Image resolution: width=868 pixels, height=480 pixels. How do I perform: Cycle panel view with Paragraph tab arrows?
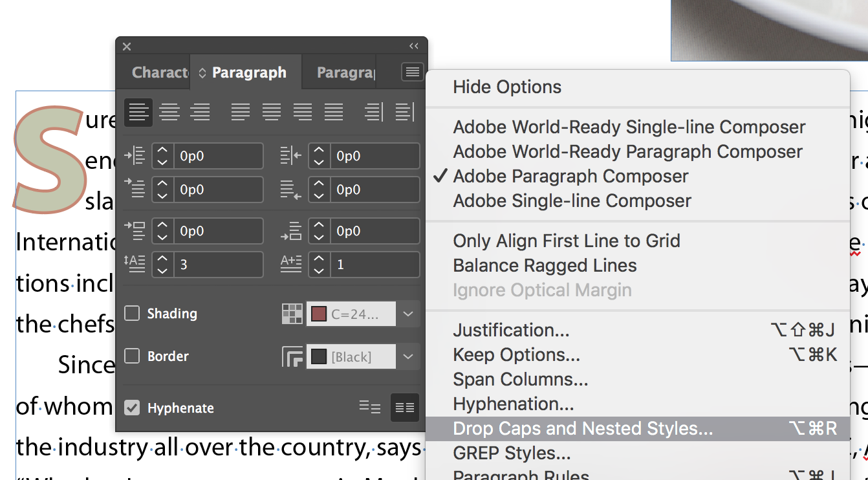[x=202, y=72]
